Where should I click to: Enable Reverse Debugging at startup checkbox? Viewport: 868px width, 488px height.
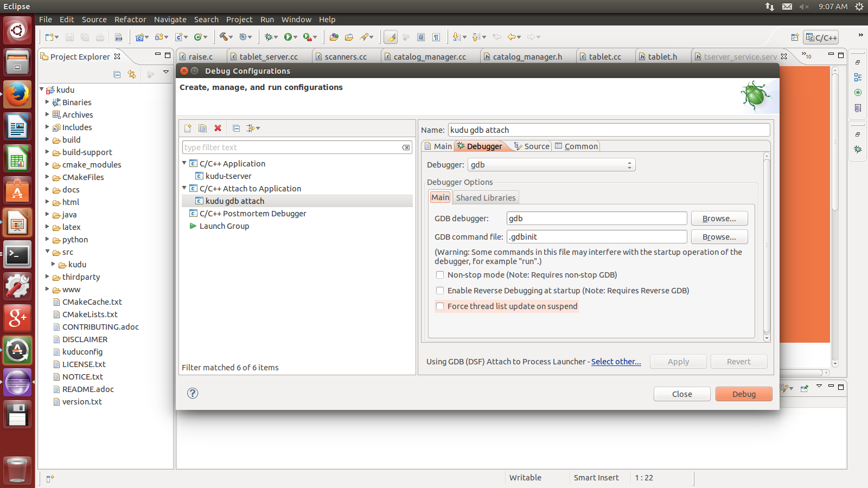(440, 291)
